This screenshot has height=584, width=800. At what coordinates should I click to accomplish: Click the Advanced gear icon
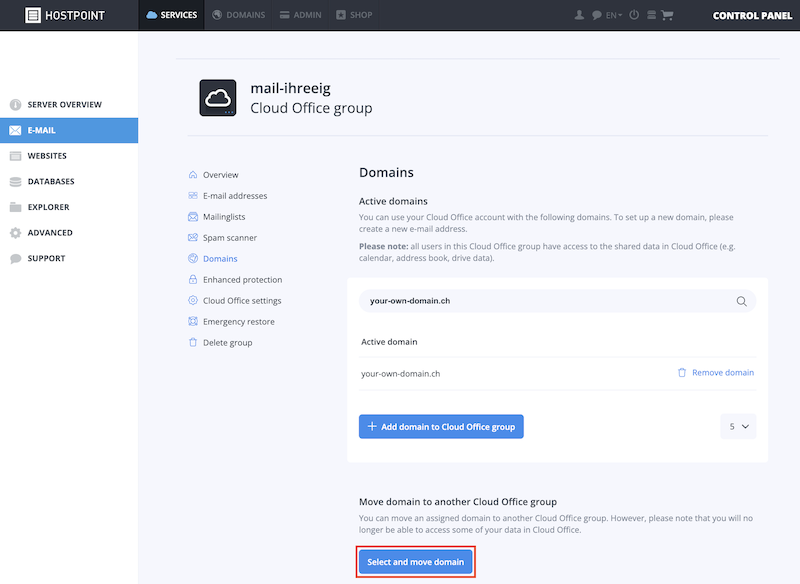coord(15,233)
